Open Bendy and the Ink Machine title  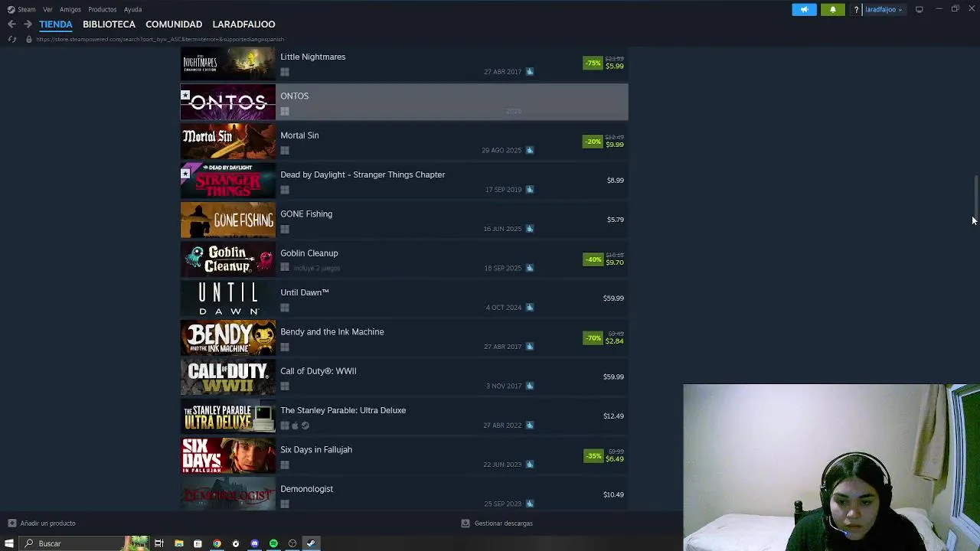(x=332, y=332)
